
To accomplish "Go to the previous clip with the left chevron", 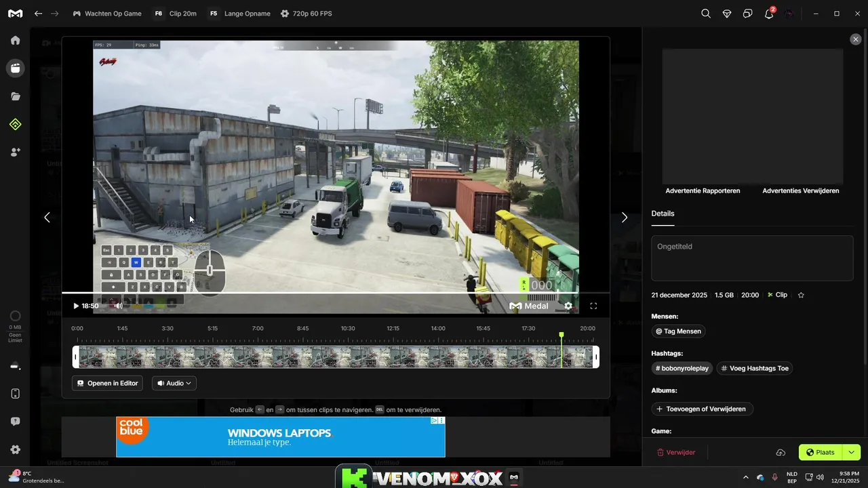I will tap(47, 218).
